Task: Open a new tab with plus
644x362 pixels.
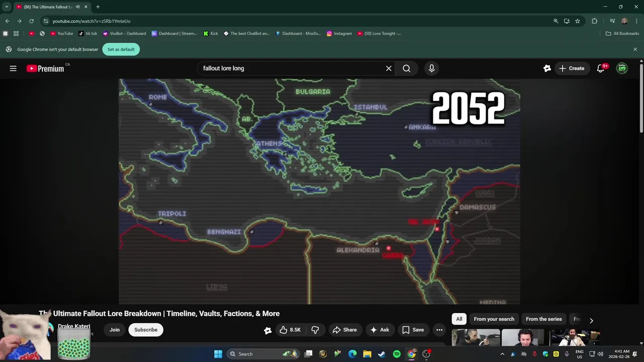Action: coord(98,7)
